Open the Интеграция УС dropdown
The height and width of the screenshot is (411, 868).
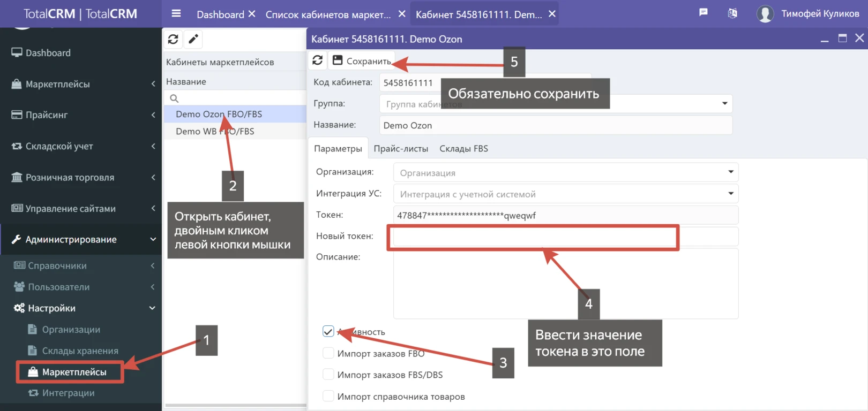[565, 194]
